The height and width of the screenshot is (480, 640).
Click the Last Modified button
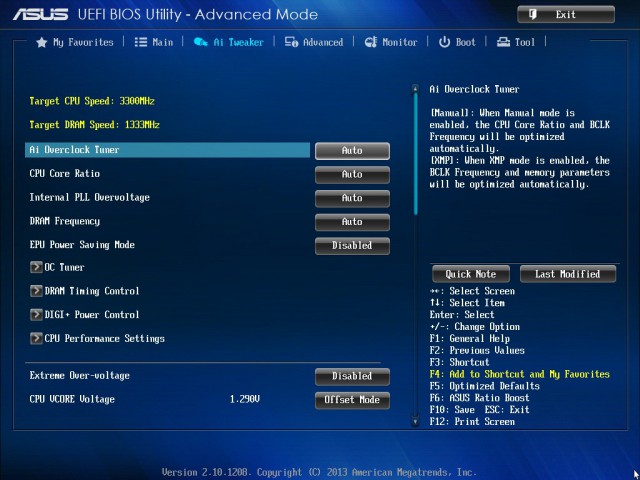(x=568, y=274)
